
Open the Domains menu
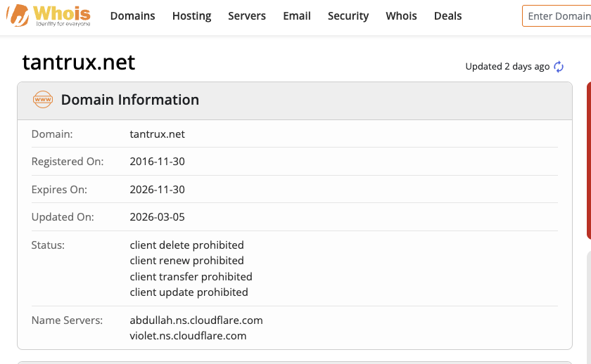click(133, 16)
